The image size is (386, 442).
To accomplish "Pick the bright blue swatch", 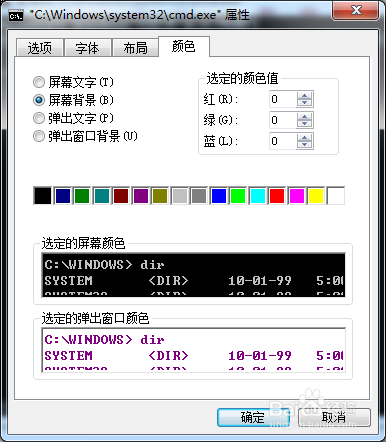I will tap(219, 196).
